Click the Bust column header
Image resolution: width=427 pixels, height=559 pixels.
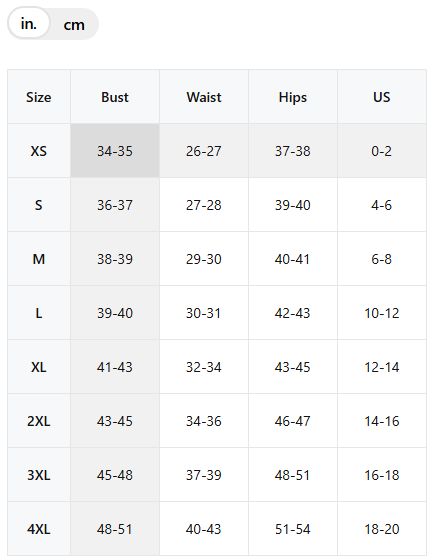[x=115, y=97]
